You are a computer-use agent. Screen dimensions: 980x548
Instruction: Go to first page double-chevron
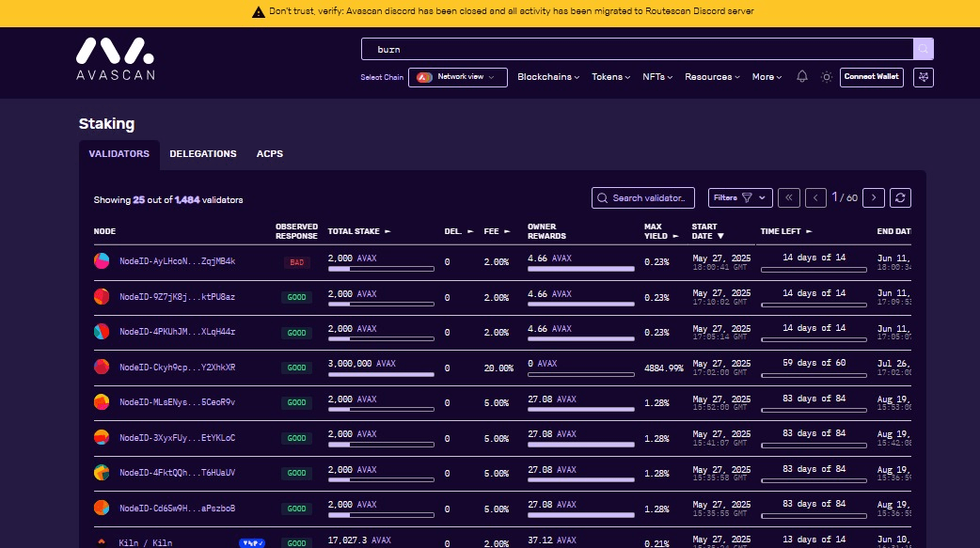(x=789, y=198)
